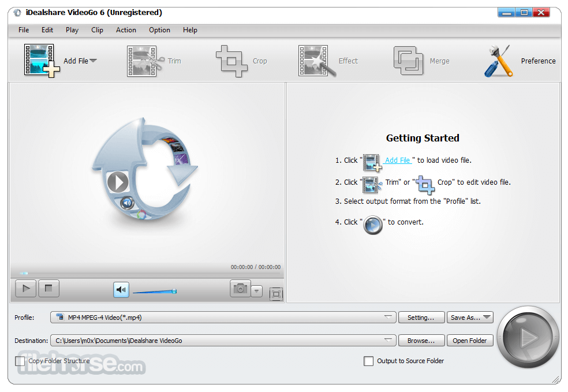Open the Effect wand tool
Screen dimensions: 568x392
317,61
